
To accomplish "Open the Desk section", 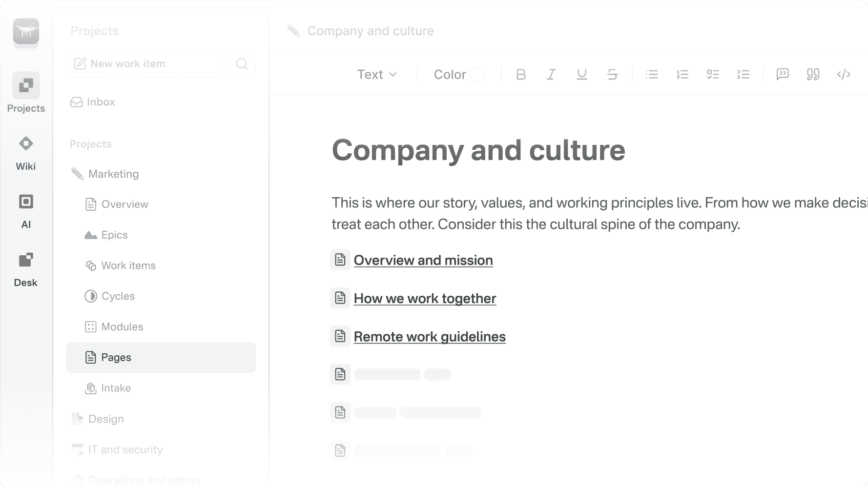I will (x=26, y=269).
